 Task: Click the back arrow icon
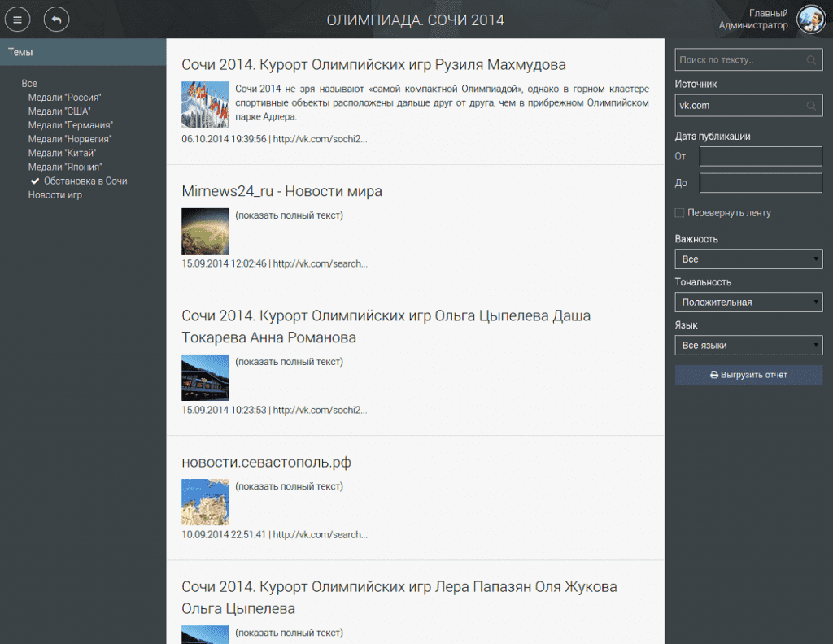pyautogui.click(x=56, y=20)
